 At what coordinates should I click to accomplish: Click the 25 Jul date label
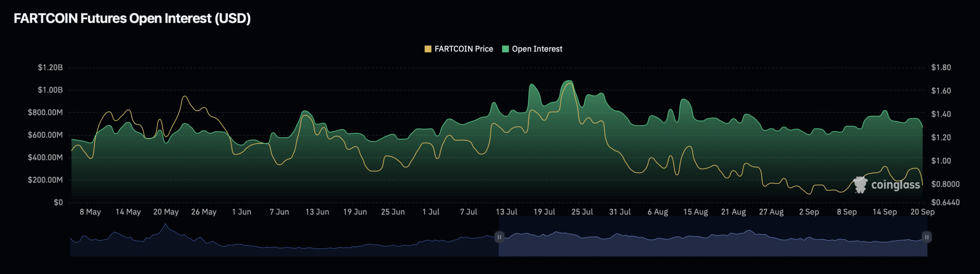582,212
